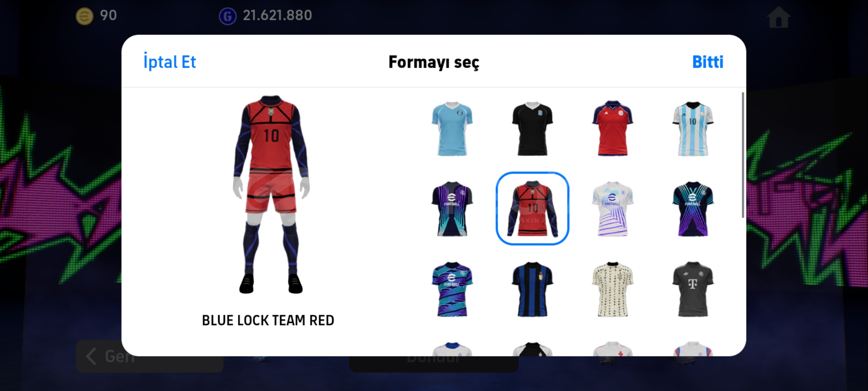The height and width of the screenshot is (391, 868).
Task: Select the light blue plain jersey
Action: click(x=452, y=129)
